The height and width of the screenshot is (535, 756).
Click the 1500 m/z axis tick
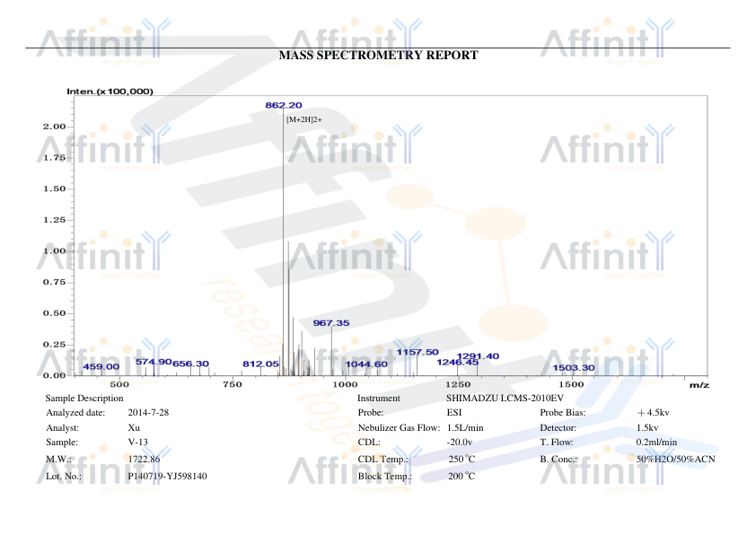(x=571, y=384)
